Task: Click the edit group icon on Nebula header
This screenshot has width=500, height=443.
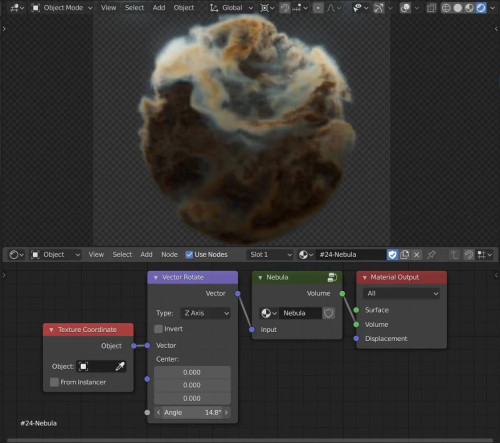Action: [332, 277]
